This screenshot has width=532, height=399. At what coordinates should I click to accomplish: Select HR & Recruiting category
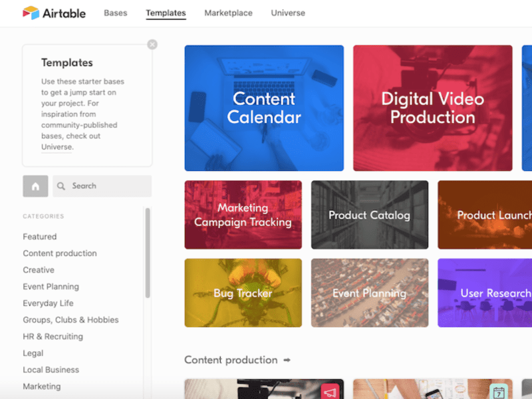pos(53,336)
